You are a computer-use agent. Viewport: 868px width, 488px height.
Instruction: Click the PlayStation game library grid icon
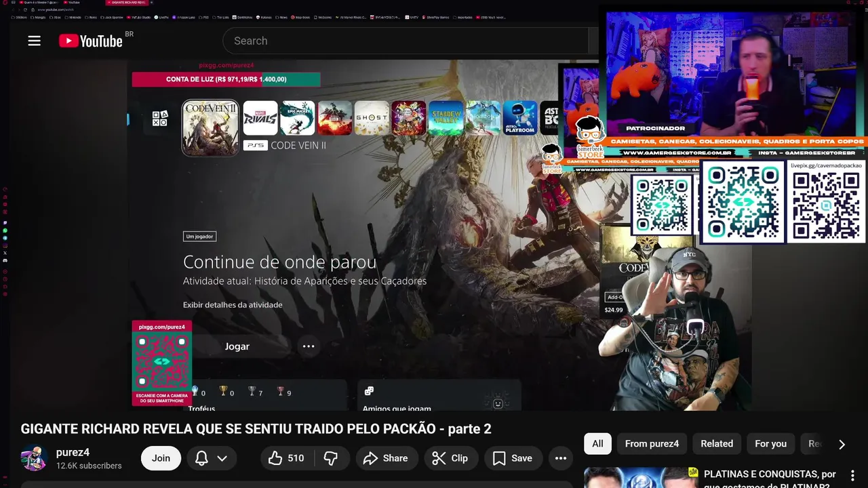coord(160,119)
